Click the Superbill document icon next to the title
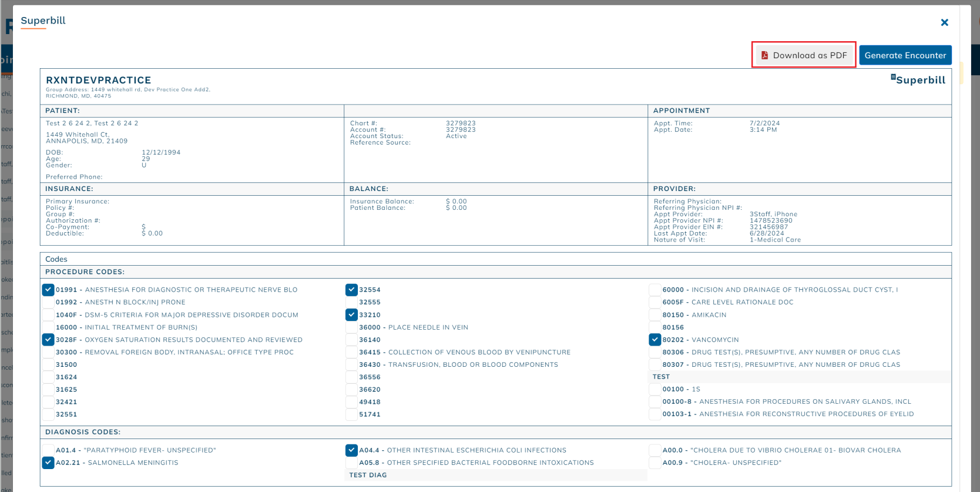The image size is (980, 492). click(x=893, y=77)
